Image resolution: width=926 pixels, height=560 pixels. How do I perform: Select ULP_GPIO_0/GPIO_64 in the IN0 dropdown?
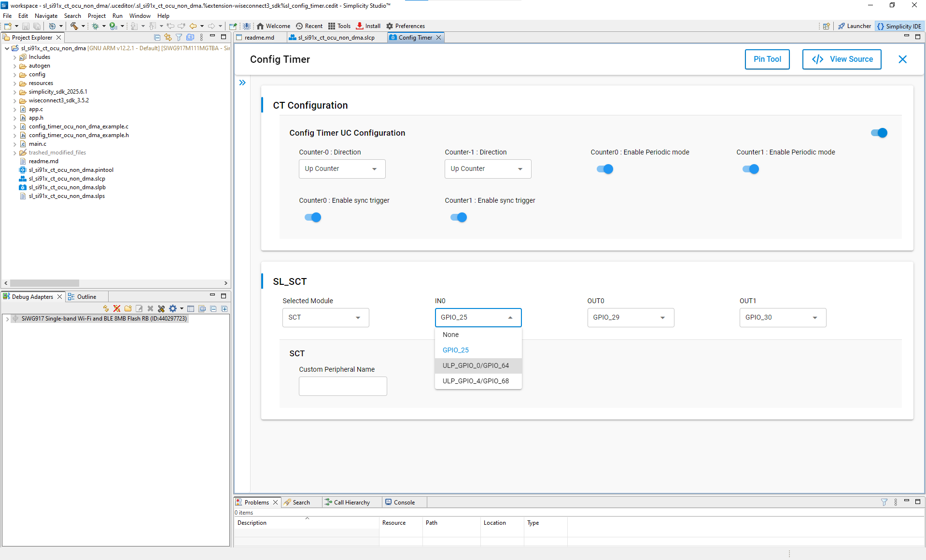(476, 365)
